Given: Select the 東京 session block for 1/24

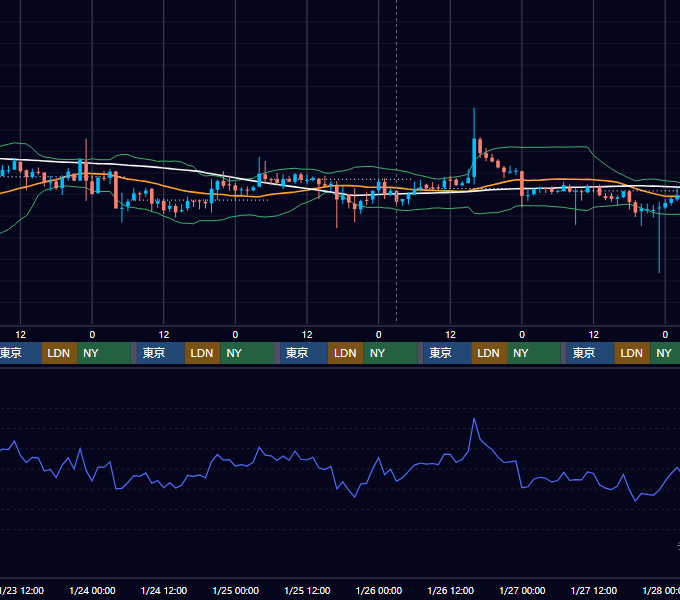Looking at the screenshot, I should pyautogui.click(x=160, y=353).
